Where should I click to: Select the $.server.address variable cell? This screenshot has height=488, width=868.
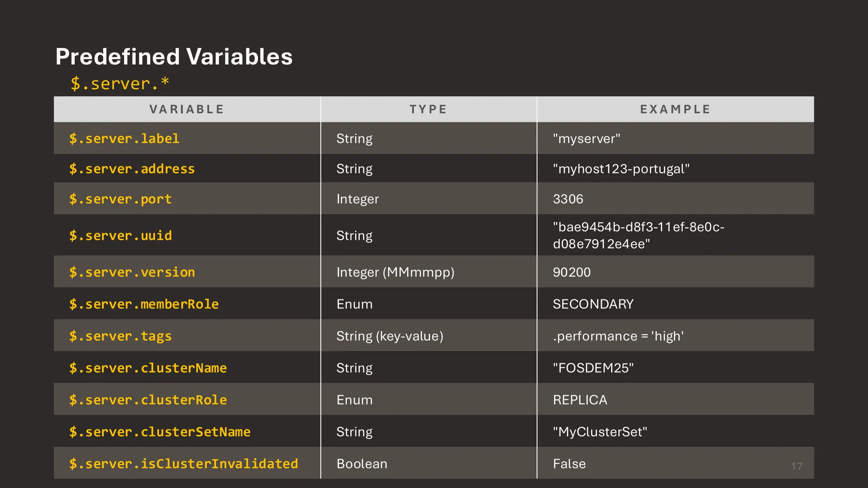coord(132,169)
